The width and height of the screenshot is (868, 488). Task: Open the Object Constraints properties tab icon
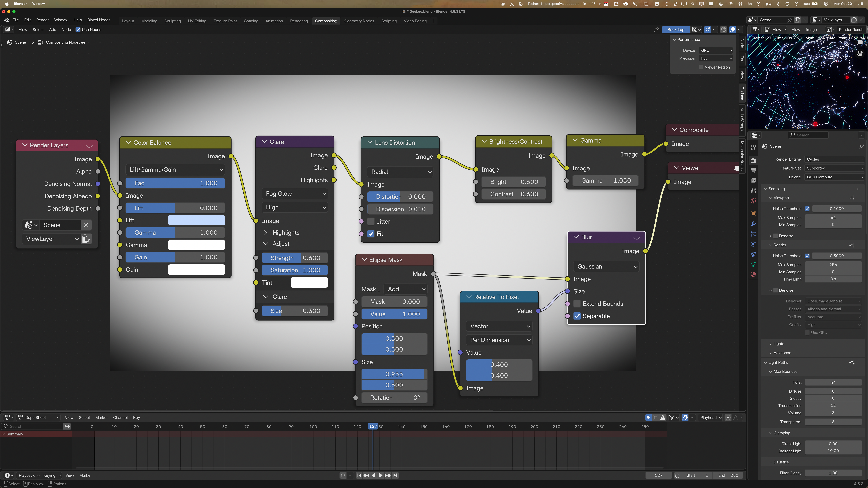(753, 254)
